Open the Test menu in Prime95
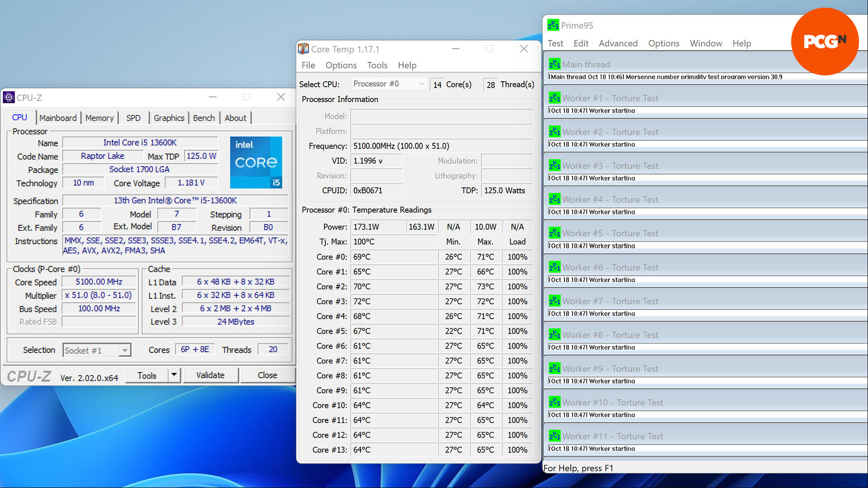This screenshot has height=488, width=868. click(x=555, y=43)
